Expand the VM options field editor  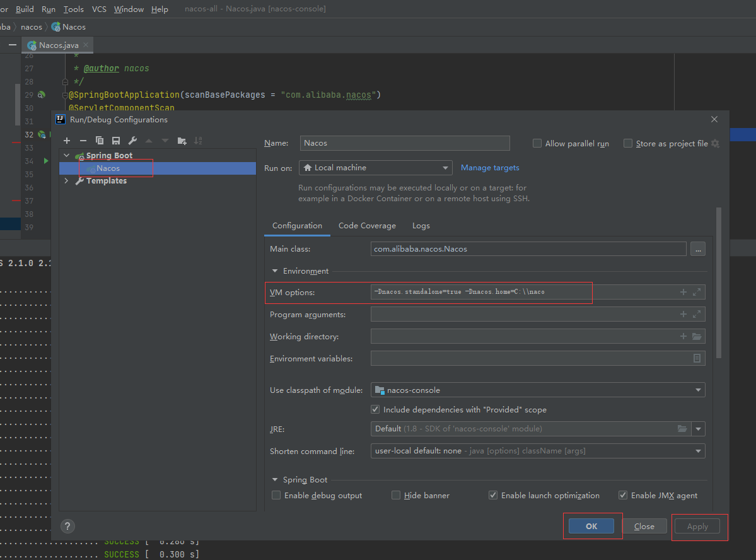(697, 292)
